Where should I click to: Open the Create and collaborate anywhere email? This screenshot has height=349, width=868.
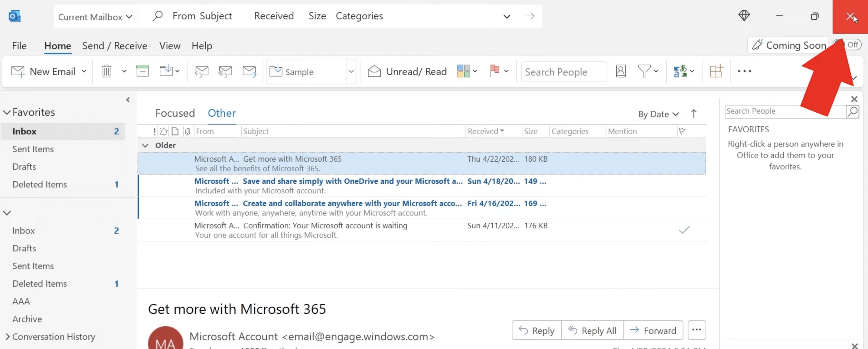coord(422,208)
